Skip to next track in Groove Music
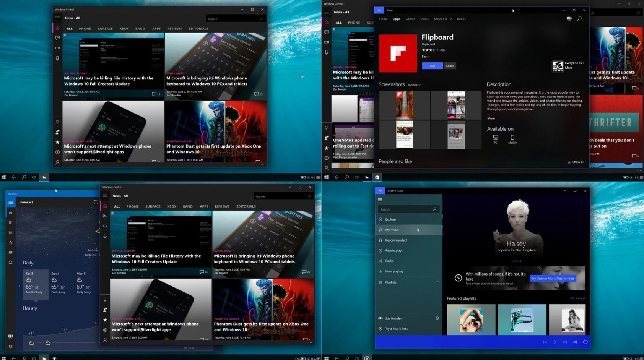 (x=565, y=342)
